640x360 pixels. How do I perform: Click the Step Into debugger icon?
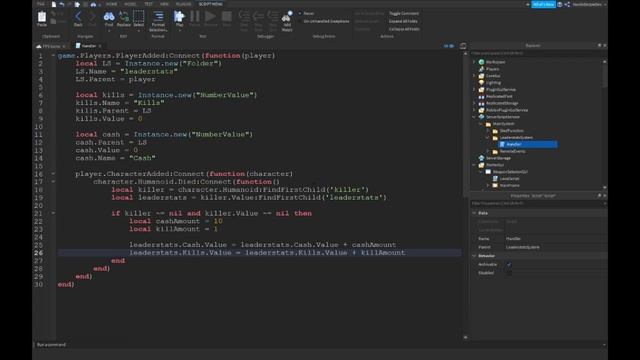tap(244, 16)
